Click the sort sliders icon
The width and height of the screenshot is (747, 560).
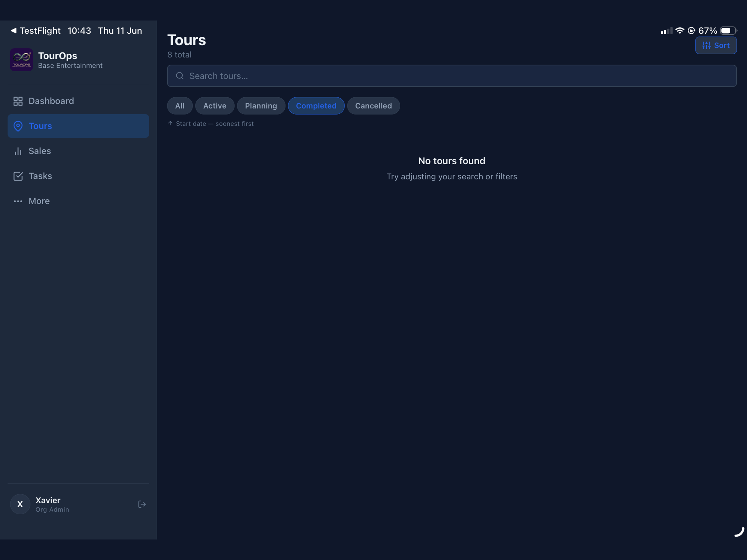[x=706, y=45]
